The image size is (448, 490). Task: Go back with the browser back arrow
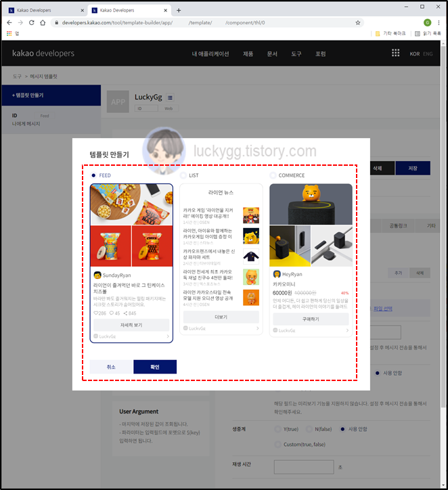(9, 22)
